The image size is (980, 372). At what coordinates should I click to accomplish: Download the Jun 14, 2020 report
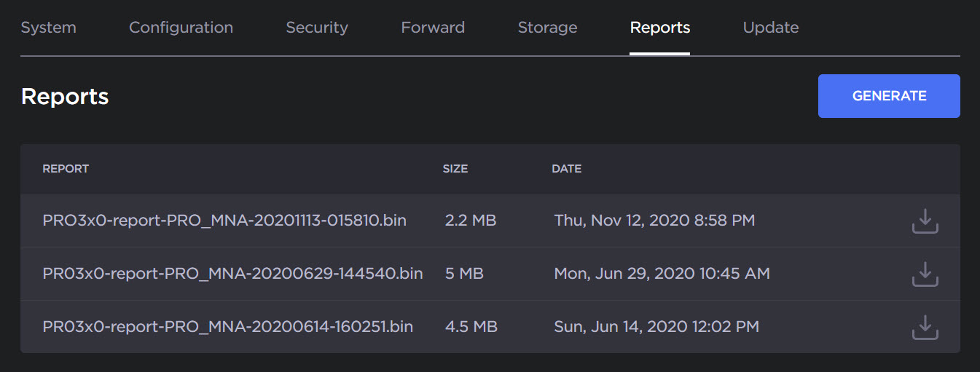point(925,327)
